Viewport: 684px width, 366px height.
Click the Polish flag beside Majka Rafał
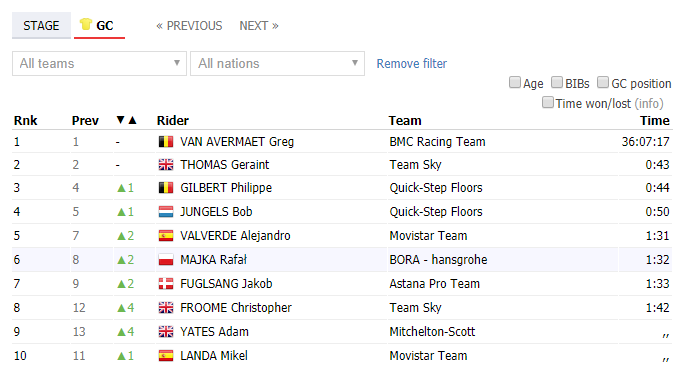point(166,260)
